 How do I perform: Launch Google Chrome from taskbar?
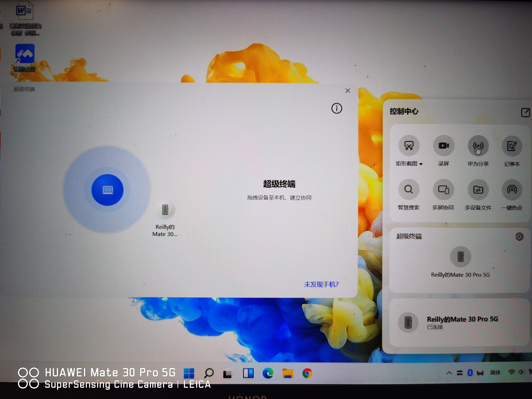click(307, 373)
